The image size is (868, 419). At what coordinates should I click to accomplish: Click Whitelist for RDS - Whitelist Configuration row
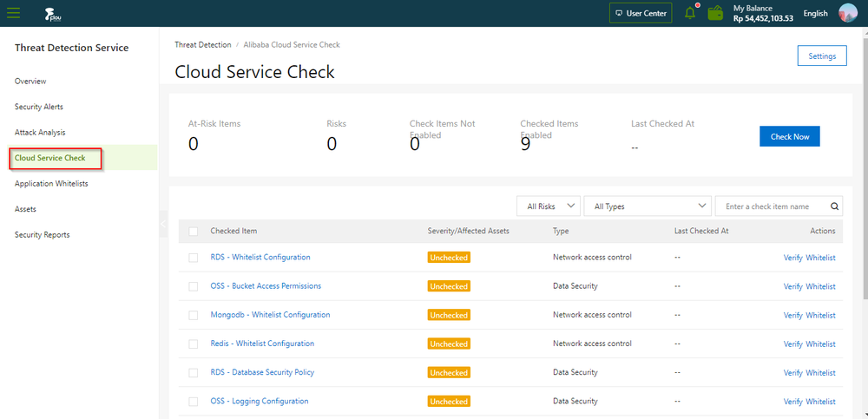pyautogui.click(x=820, y=258)
